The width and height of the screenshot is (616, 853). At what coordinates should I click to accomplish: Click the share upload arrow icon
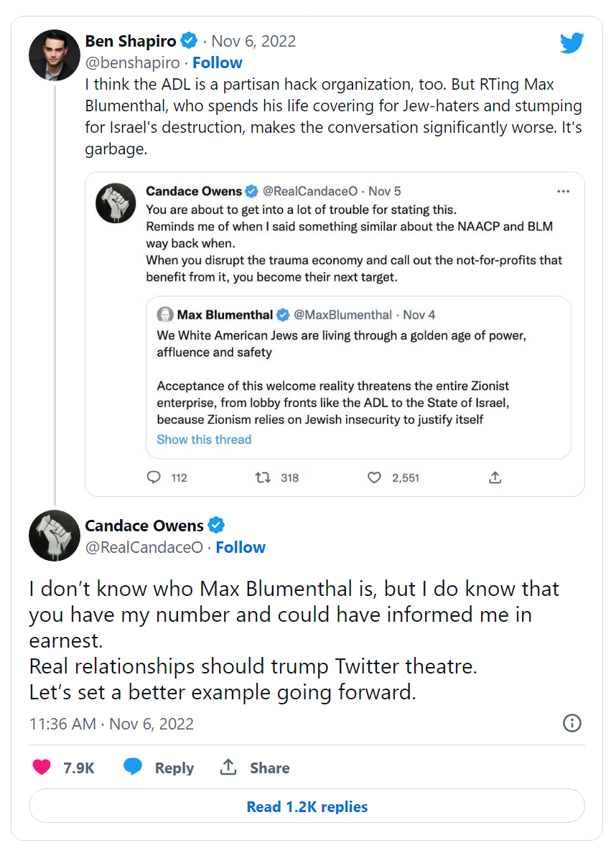(x=228, y=767)
